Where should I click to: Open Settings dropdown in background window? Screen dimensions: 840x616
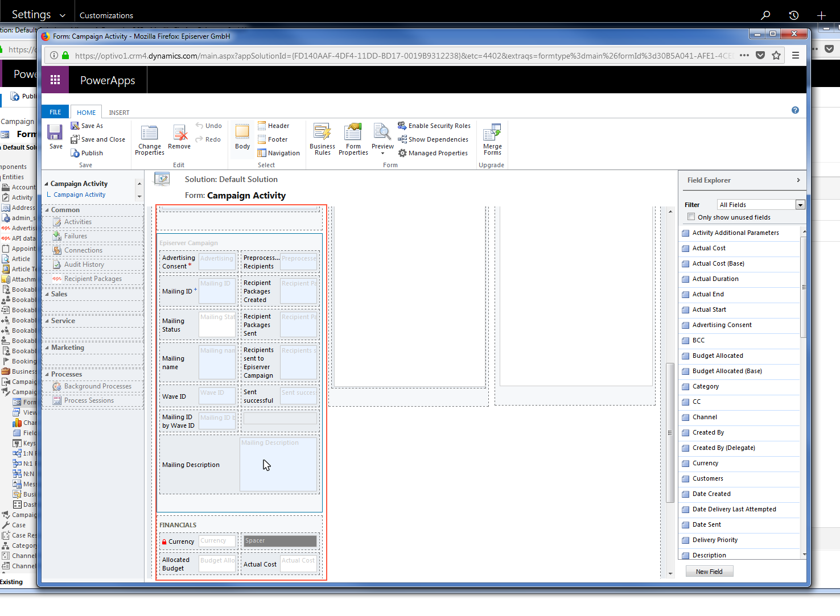coord(38,14)
